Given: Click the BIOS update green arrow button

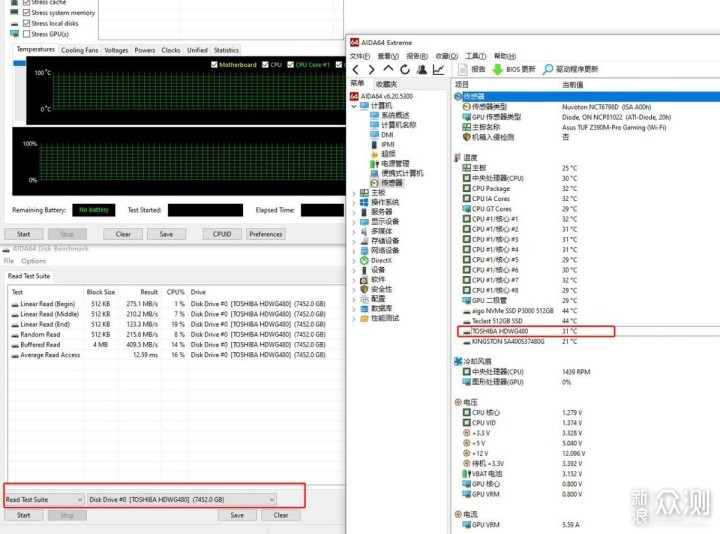Looking at the screenshot, I should pos(514,69).
